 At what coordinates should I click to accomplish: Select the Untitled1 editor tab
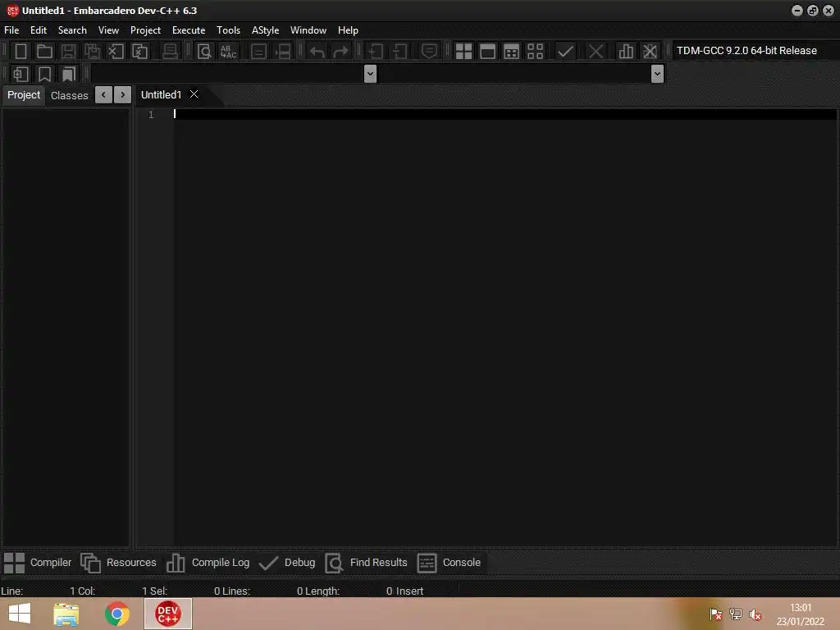(x=161, y=95)
